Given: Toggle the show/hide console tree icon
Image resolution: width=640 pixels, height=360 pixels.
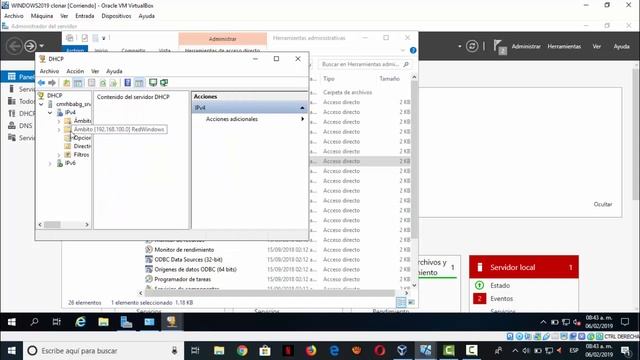Looking at the screenshot, I should click(78, 83).
